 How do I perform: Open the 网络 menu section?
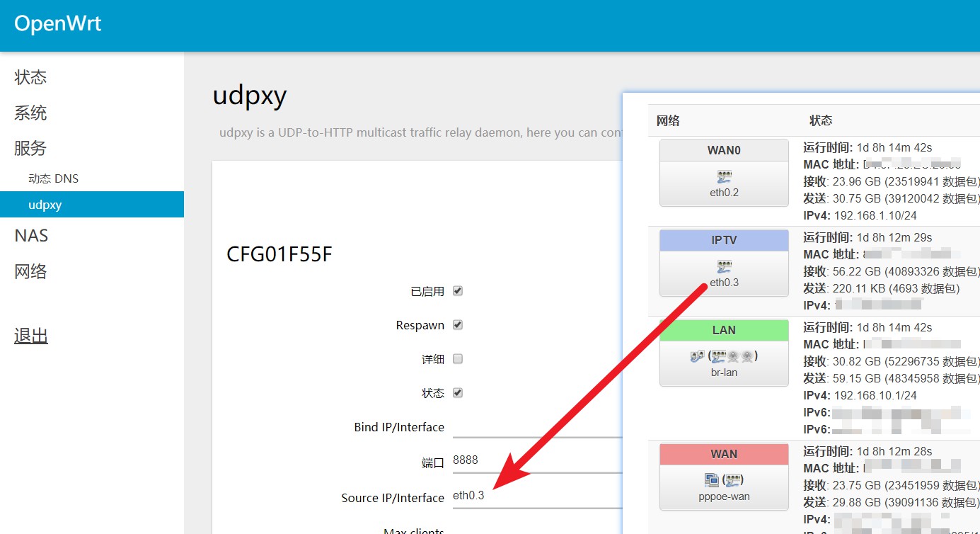click(30, 271)
